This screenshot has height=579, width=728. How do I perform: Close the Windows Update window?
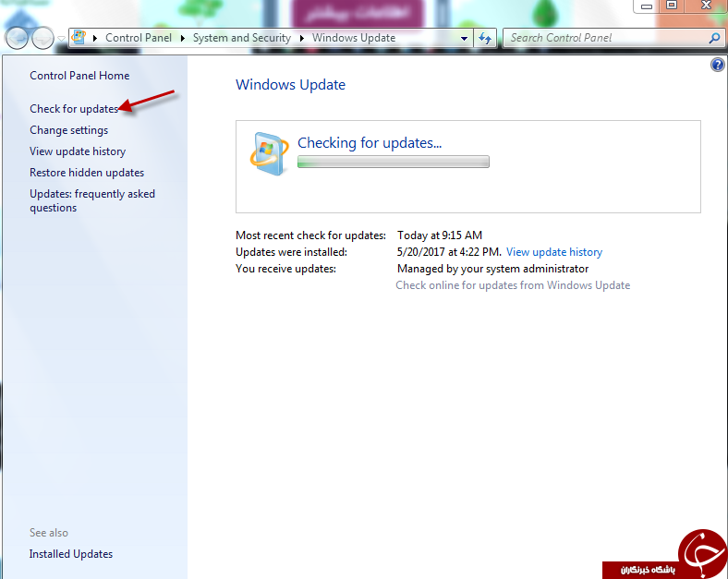pos(706,6)
